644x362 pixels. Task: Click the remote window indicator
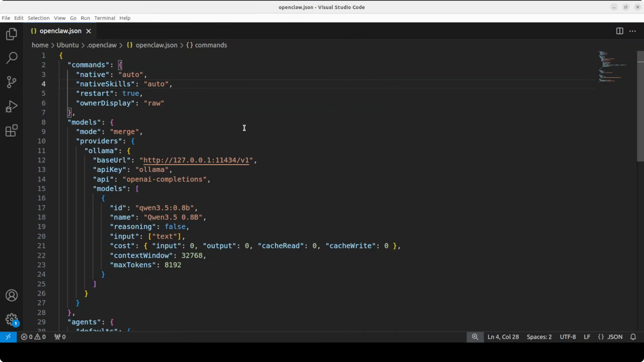click(9, 337)
